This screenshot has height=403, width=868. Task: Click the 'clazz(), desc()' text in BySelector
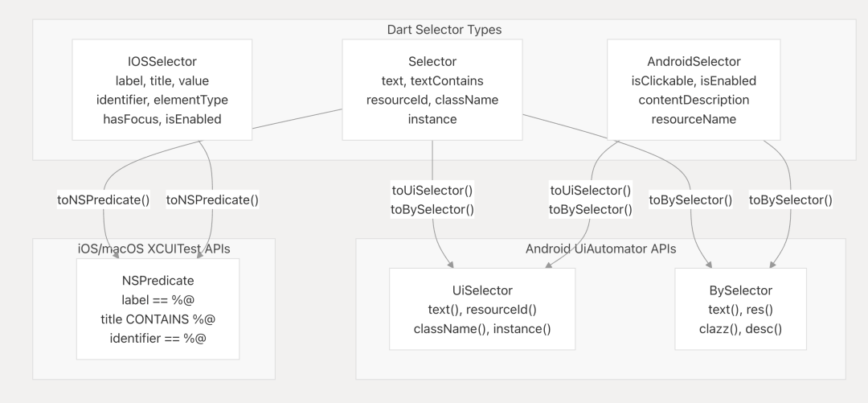pyautogui.click(x=741, y=329)
